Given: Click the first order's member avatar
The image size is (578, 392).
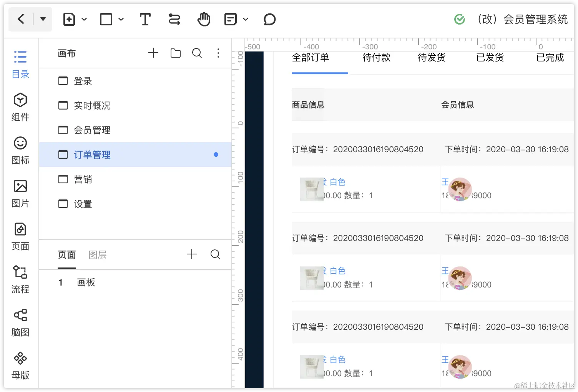Looking at the screenshot, I should click(x=460, y=189).
